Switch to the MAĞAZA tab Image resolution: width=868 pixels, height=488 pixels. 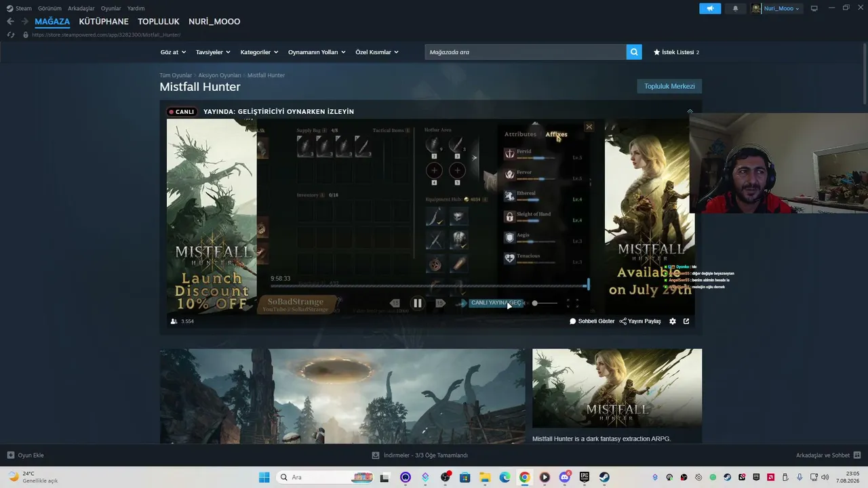click(x=52, y=22)
